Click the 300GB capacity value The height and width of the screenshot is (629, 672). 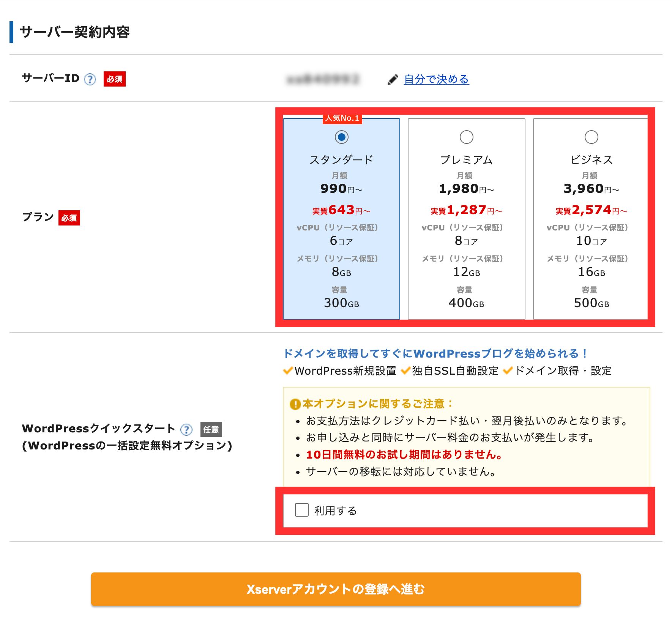pos(341,303)
